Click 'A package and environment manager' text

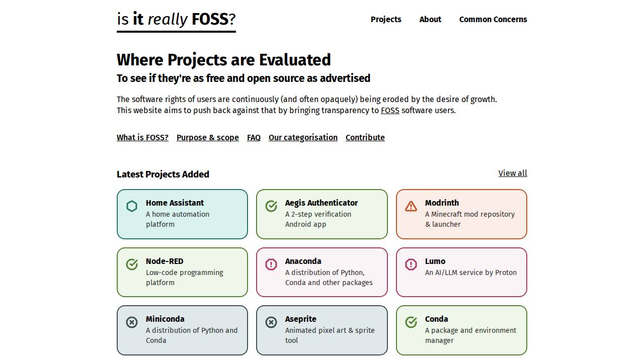471,335
